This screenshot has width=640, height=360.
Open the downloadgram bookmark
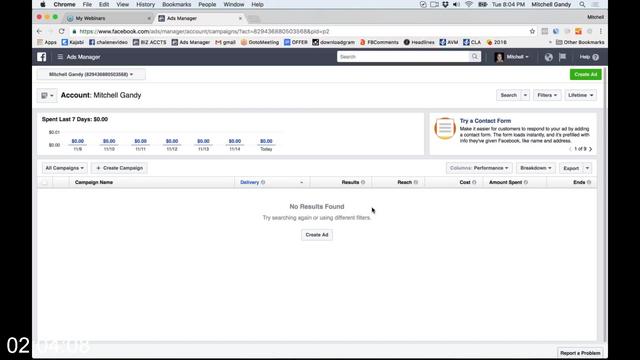(333, 42)
